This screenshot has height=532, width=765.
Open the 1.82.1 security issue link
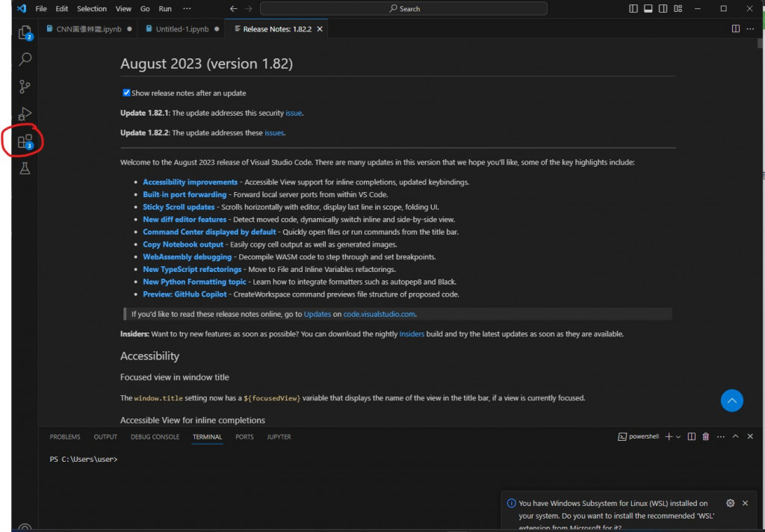click(x=293, y=113)
